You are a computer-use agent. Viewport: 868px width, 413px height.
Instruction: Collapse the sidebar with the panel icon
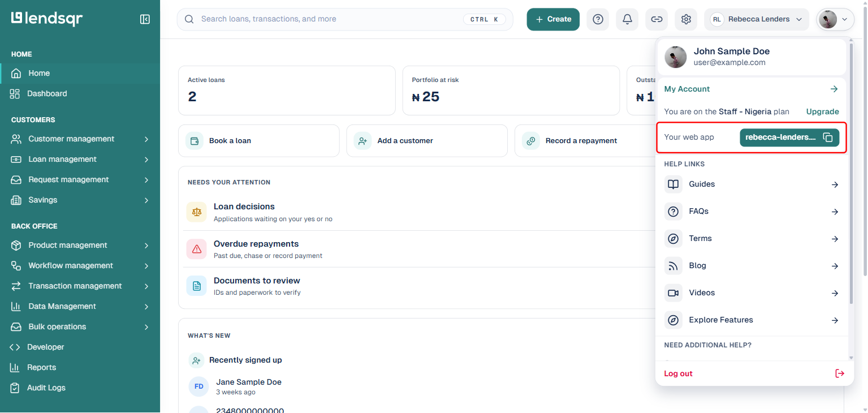(x=145, y=19)
